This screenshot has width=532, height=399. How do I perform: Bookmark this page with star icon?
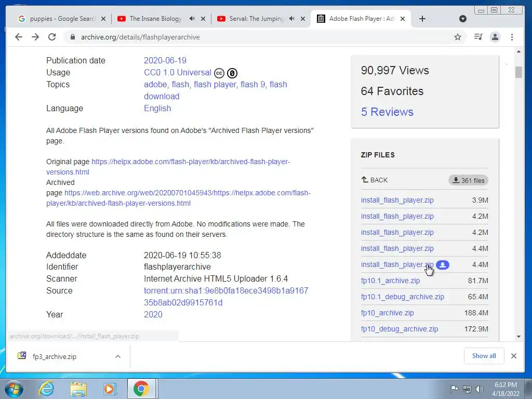coord(458,37)
